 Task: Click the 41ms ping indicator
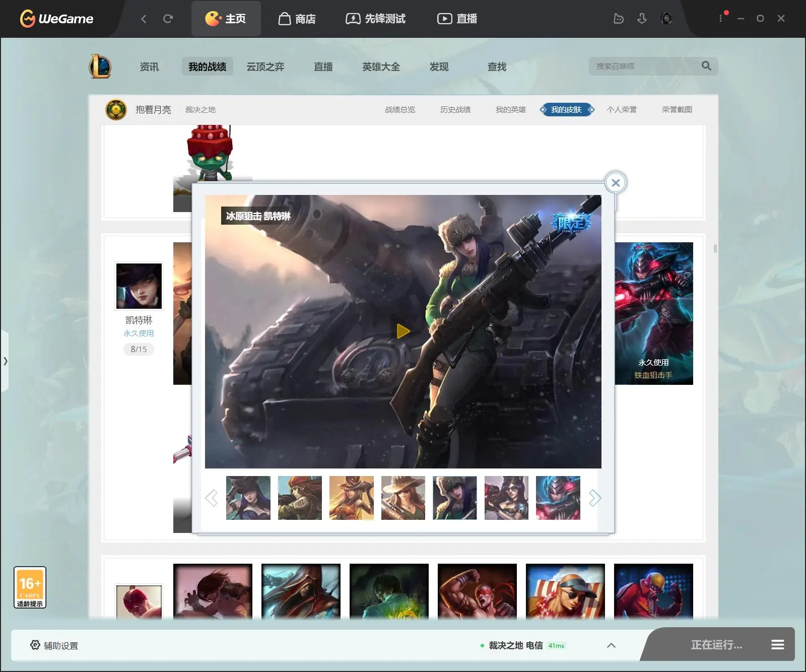[556, 646]
